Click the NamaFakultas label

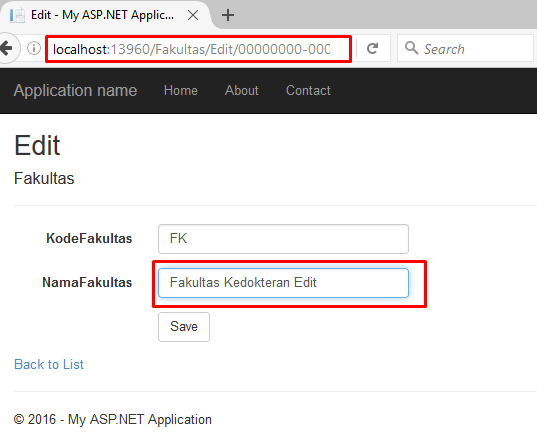pyautogui.click(x=87, y=283)
